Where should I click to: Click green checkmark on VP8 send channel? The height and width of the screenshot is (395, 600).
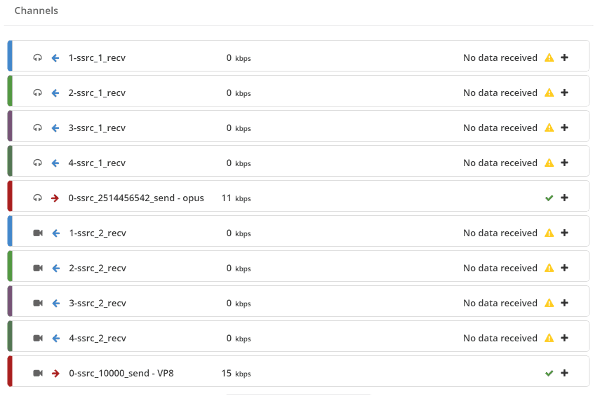tap(549, 373)
